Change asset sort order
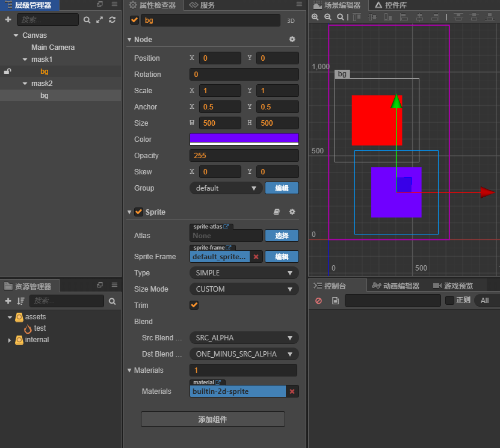 pos(20,301)
